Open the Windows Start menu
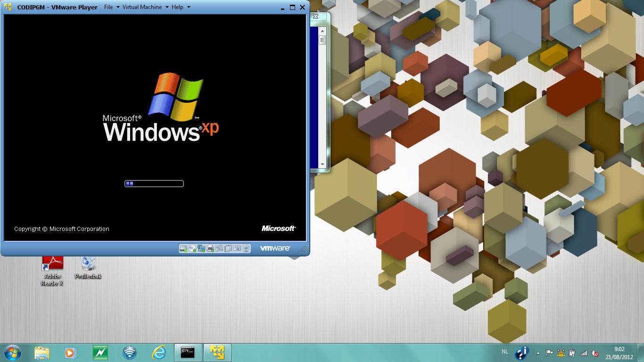Screen dimensions: 644x362 click(x=12, y=352)
